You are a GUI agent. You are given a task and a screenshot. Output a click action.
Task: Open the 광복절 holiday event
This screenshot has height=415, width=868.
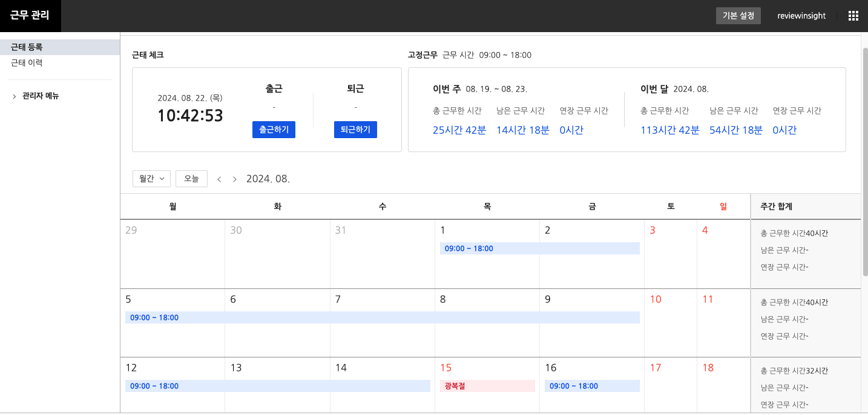(x=487, y=386)
